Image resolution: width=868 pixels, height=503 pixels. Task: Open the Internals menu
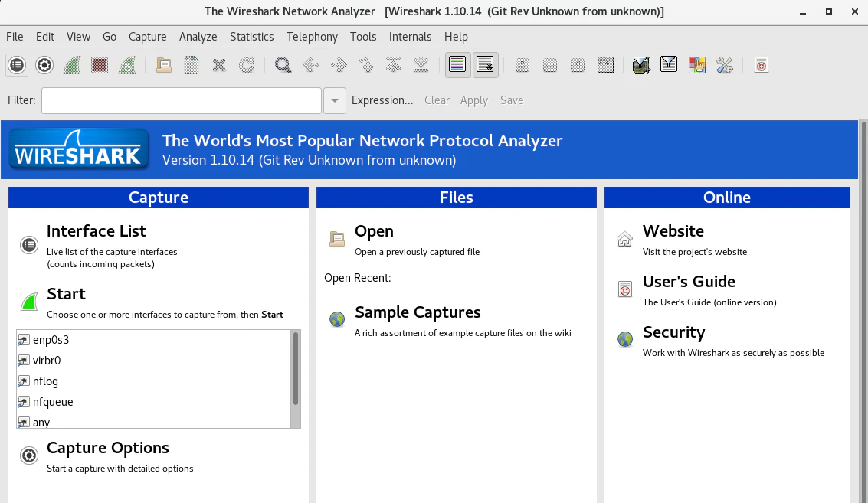click(410, 37)
